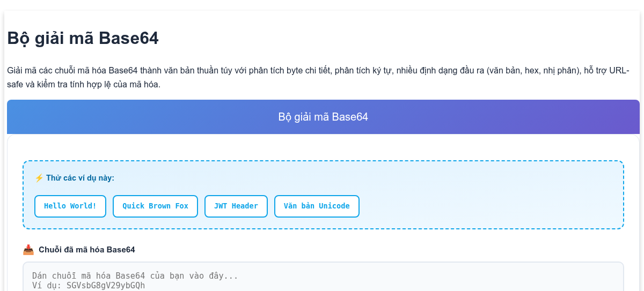Click the description paragraph under the heading
Image resolution: width=644 pixels, height=291 pixels.
pyautogui.click(x=318, y=78)
